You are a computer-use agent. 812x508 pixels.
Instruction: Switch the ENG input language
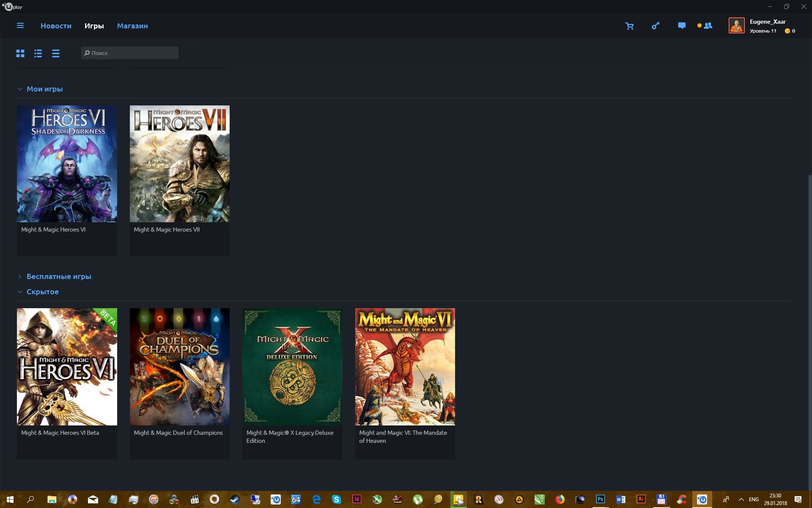click(754, 500)
